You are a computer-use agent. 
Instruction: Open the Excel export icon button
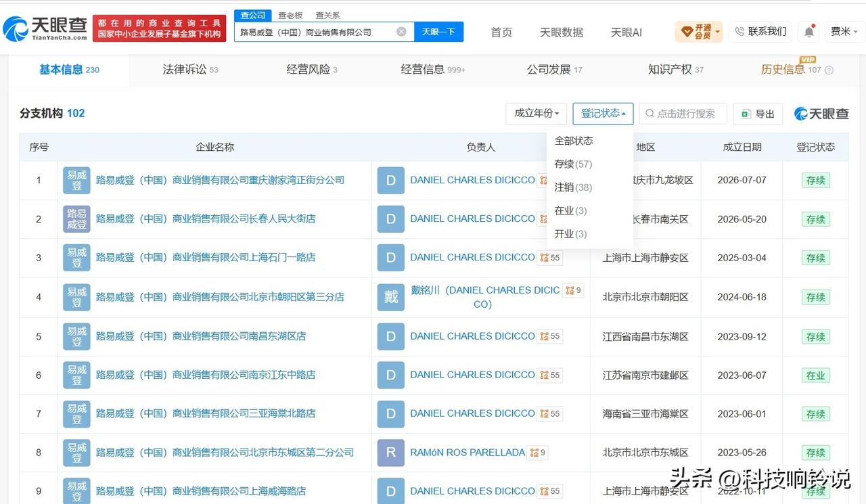pyautogui.click(x=758, y=114)
